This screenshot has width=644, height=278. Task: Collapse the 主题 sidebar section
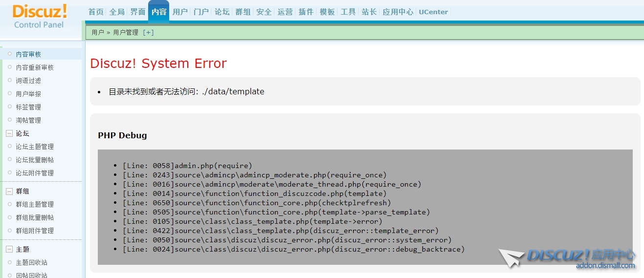point(9,249)
